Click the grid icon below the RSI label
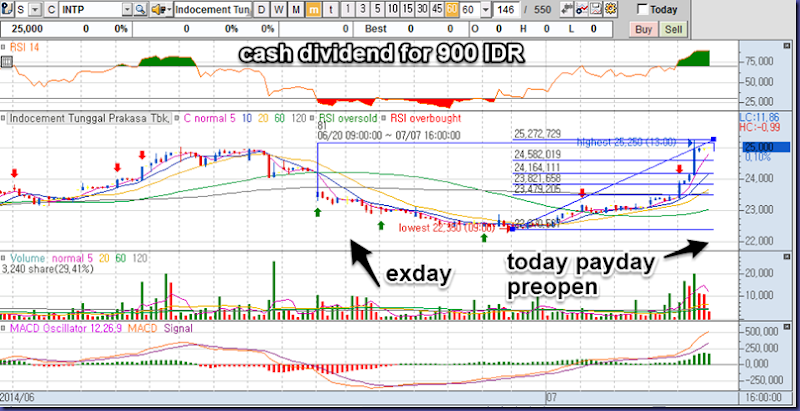The height and width of the screenshot is (411, 800). [7, 63]
